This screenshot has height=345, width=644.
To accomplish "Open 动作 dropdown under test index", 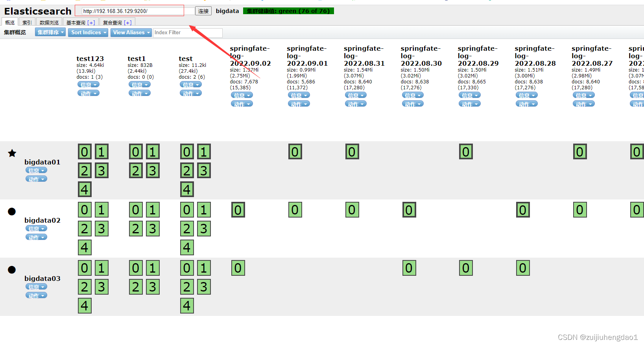I will coord(191,93).
